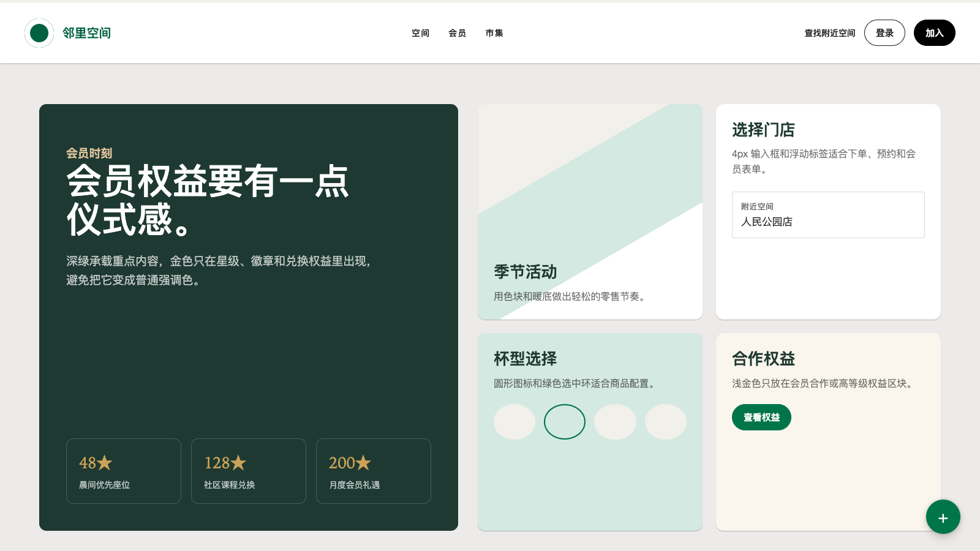Click the 会员时刻 gold label

point(89,153)
